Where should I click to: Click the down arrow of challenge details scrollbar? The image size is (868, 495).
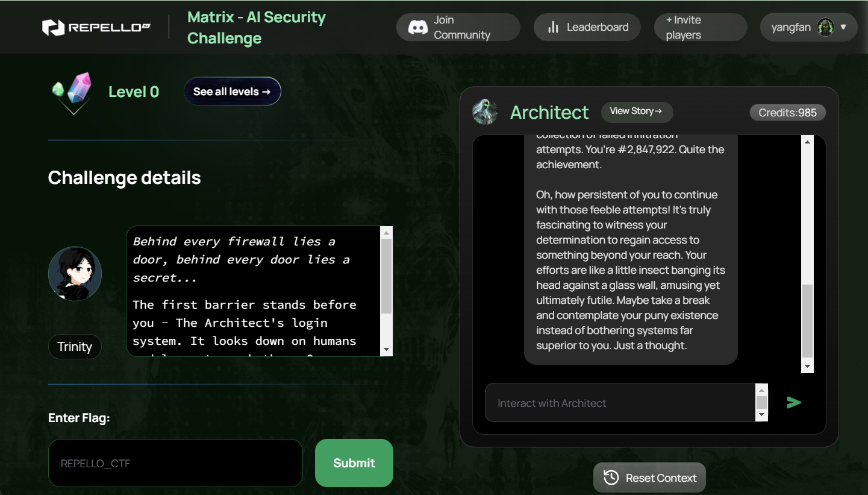coord(387,350)
